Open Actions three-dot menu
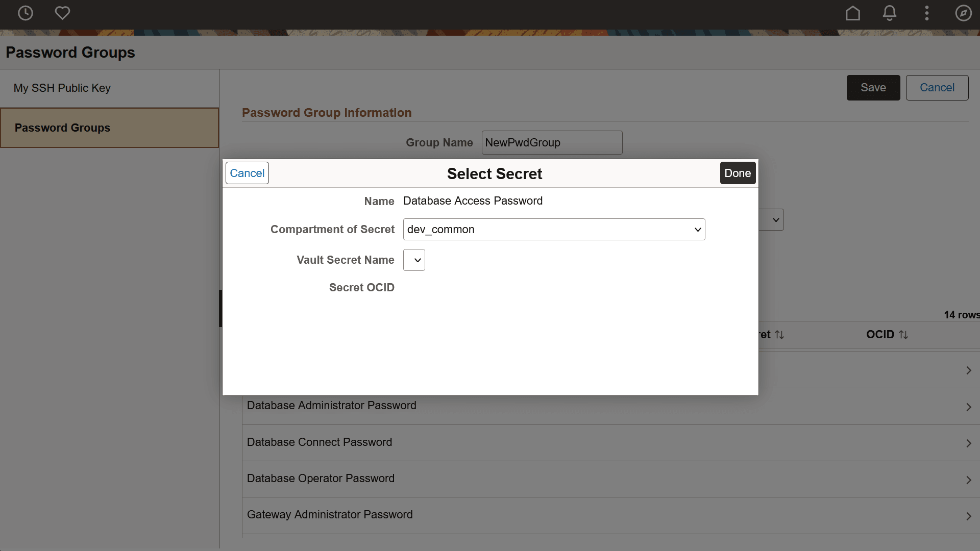Image resolution: width=980 pixels, height=551 pixels. (x=926, y=13)
